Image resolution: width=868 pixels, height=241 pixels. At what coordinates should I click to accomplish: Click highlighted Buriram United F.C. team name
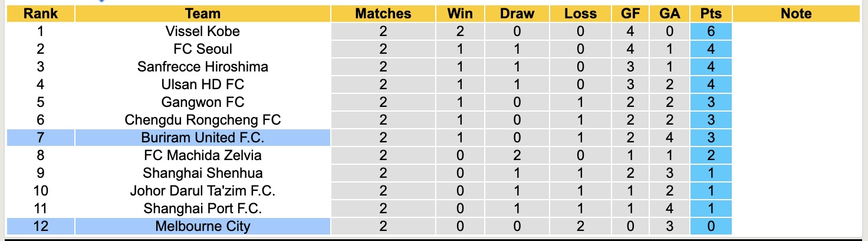202,138
